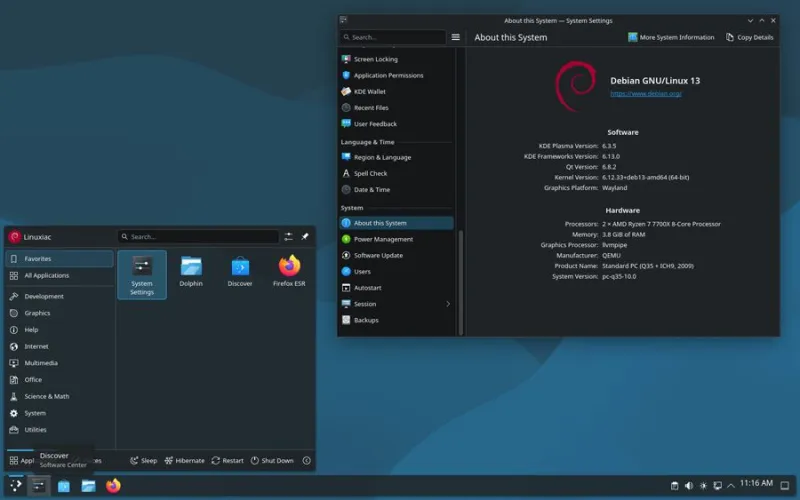The width and height of the screenshot is (800, 500).
Task: Open Office category in launcher
Action: pyautogui.click(x=59, y=380)
